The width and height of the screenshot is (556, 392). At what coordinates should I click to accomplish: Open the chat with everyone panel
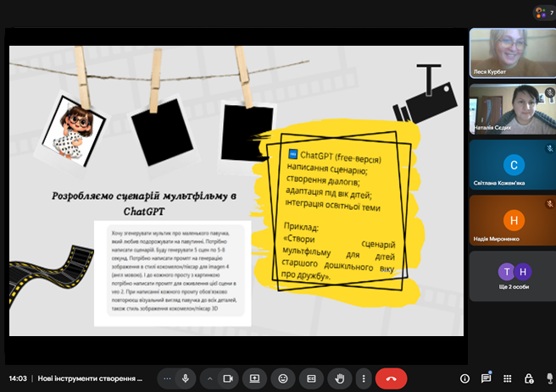(x=486, y=378)
